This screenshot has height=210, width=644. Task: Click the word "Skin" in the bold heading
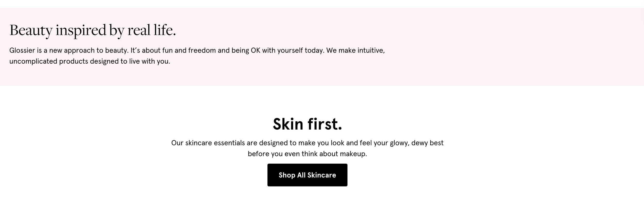[288, 124]
